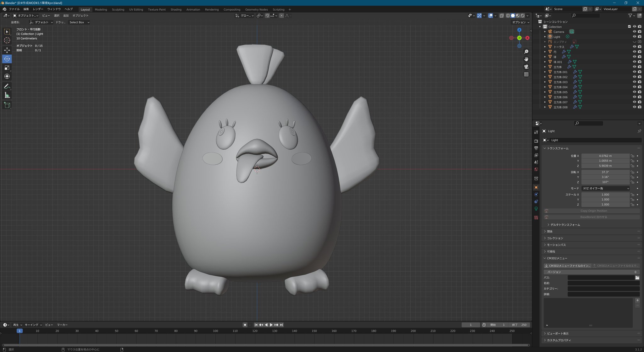Viewport: 644px width, 352px height.
Task: Expand the モーションパス panel
Action: click(556, 245)
